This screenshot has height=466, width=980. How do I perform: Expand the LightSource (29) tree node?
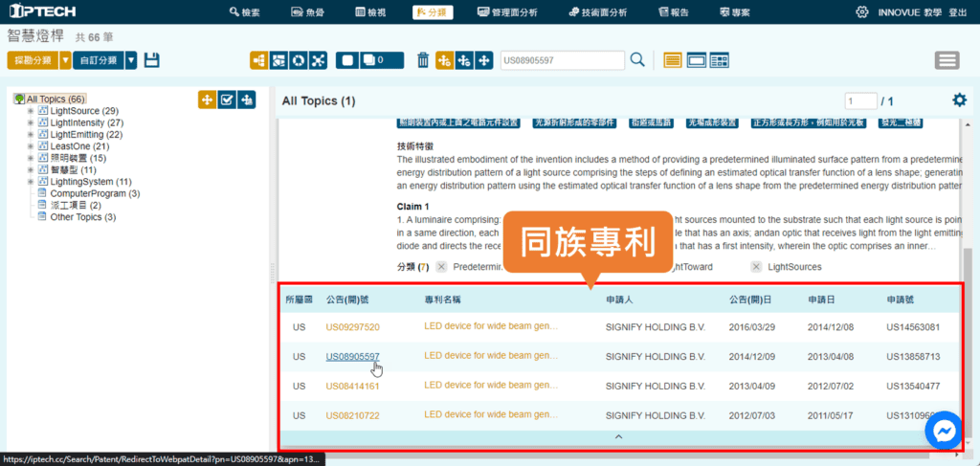click(31, 111)
